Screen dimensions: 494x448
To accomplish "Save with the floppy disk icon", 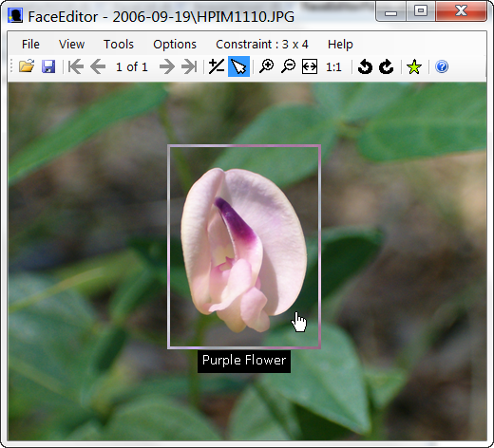I will (x=48, y=66).
